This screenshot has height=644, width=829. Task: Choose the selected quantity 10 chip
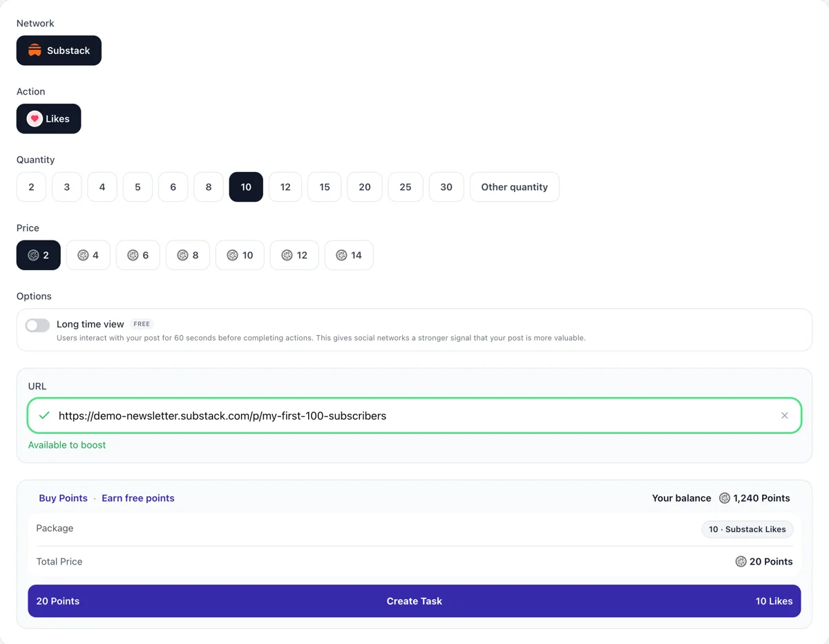coord(246,187)
